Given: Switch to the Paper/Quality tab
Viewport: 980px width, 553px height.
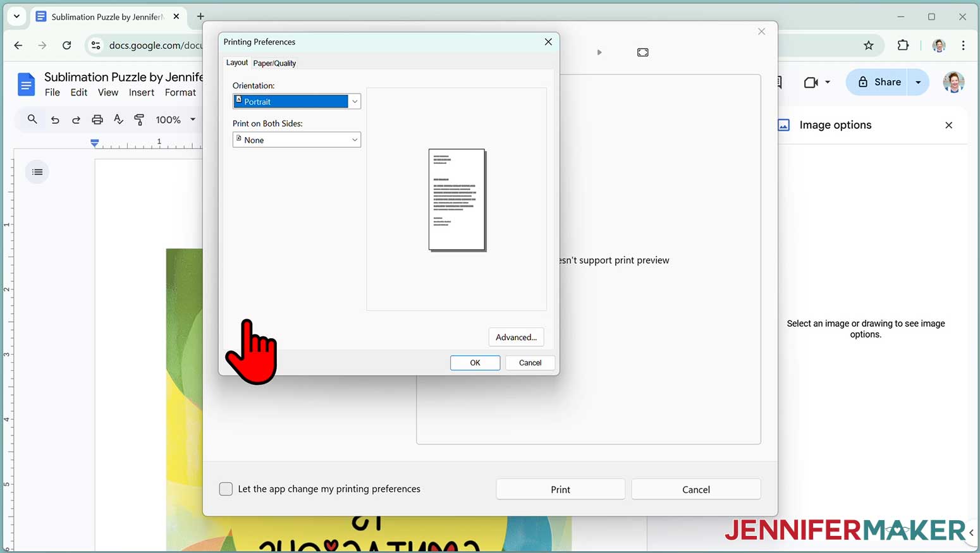Looking at the screenshot, I should point(274,63).
